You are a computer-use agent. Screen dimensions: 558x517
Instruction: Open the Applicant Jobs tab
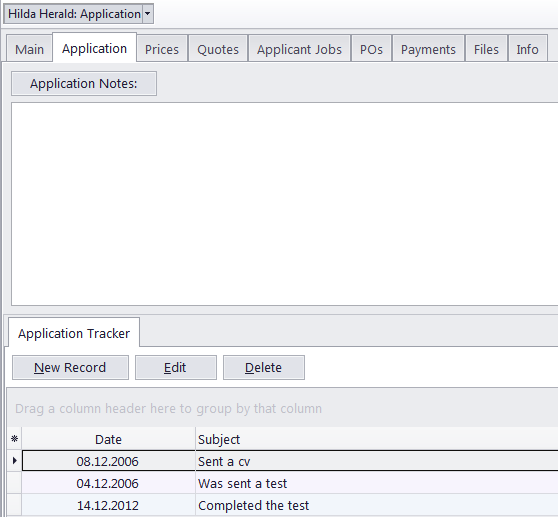pos(299,49)
